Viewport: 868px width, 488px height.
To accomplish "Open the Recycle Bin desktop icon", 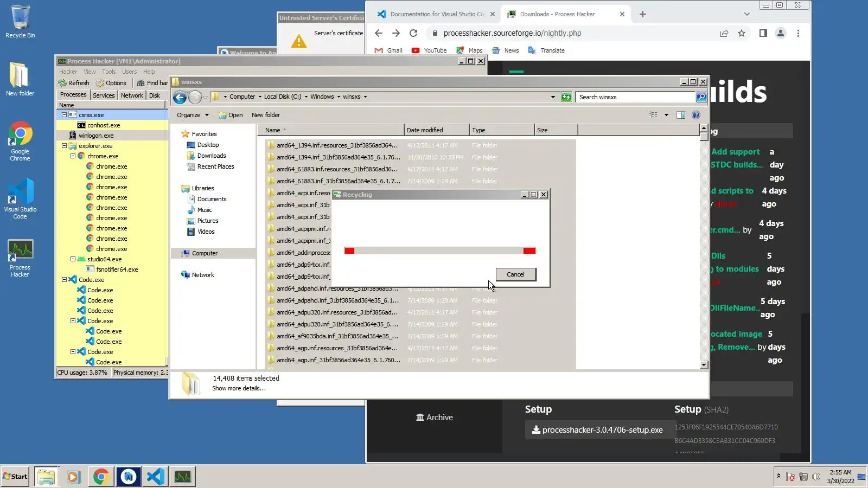I will pyautogui.click(x=20, y=22).
